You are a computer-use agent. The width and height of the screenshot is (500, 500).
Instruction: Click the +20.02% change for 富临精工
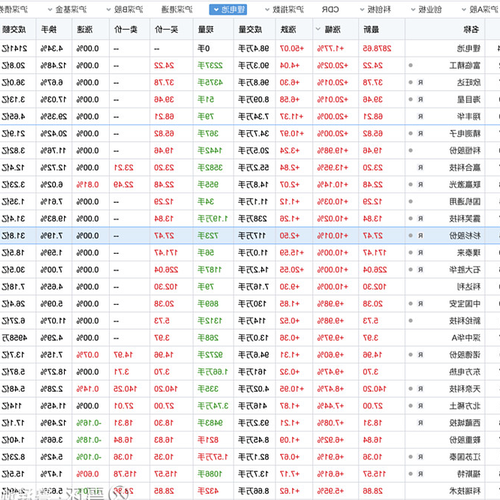[332, 65]
